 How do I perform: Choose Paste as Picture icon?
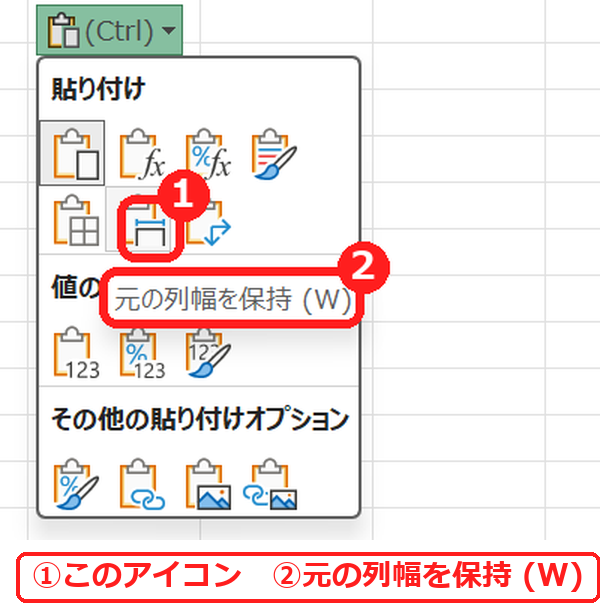tap(207, 484)
